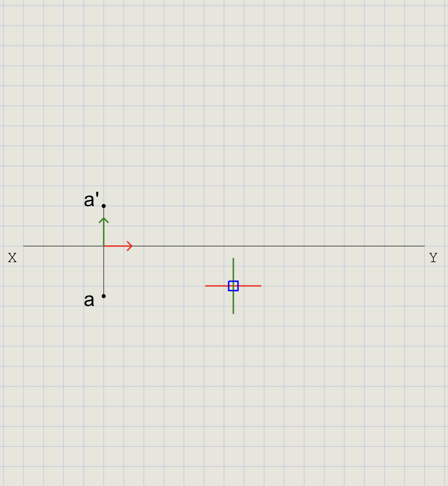Click the label a'
The width and height of the screenshot is (448, 486).
pyautogui.click(x=89, y=201)
